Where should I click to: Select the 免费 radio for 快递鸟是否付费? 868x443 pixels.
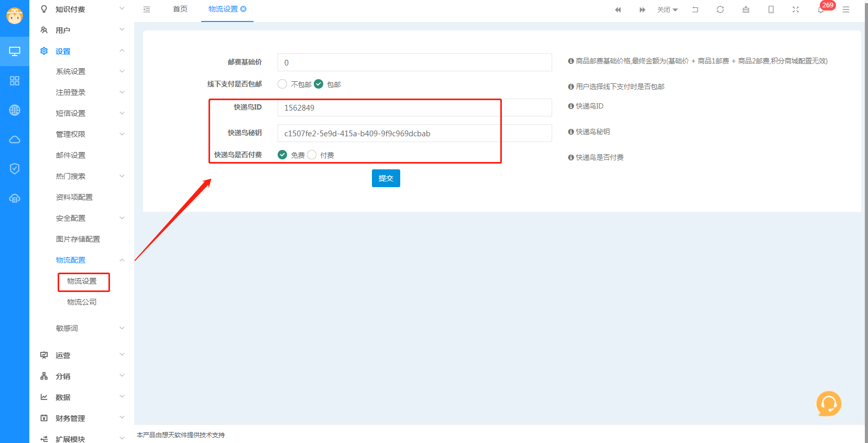coord(282,155)
